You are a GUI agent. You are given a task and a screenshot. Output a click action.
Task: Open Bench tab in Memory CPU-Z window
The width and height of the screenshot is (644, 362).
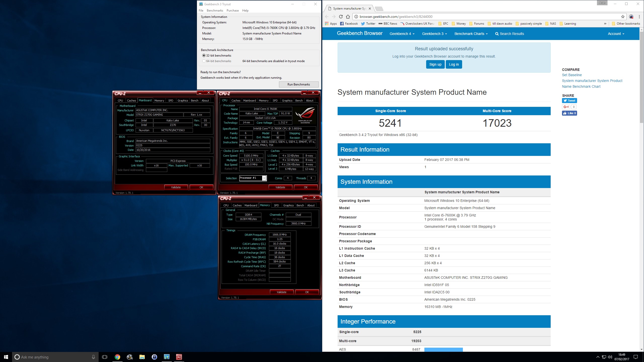[300, 205]
